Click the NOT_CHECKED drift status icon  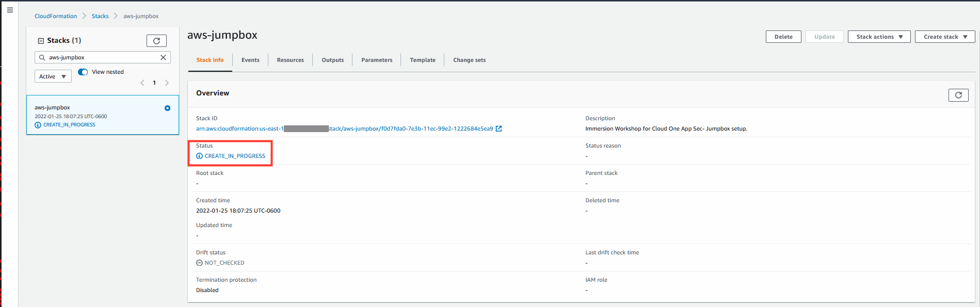coord(199,263)
